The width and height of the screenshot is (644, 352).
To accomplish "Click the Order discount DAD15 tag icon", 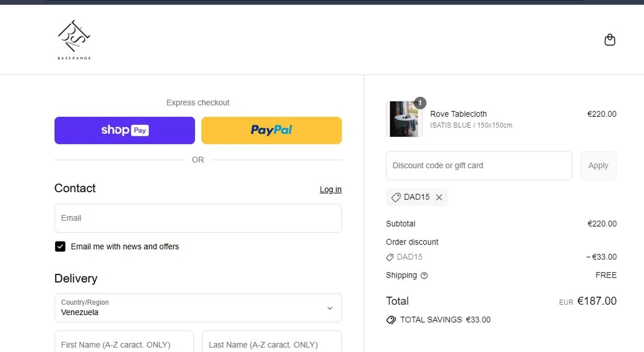I will click(x=390, y=257).
